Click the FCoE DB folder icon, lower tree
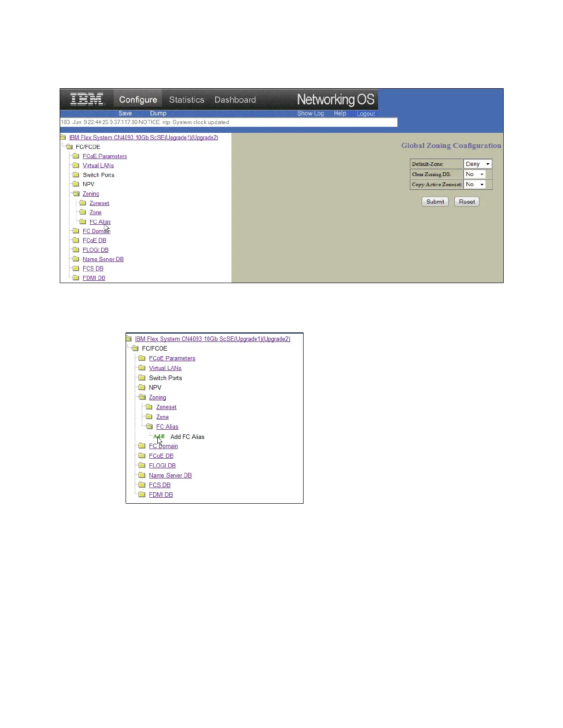Image resolution: width=563 pixels, height=728 pixels. pos(142,455)
